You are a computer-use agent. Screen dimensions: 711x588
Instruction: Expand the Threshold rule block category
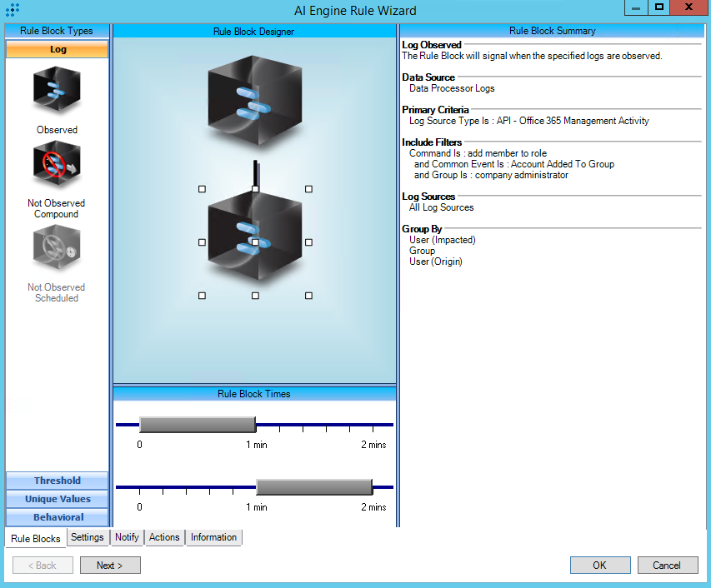point(57,481)
